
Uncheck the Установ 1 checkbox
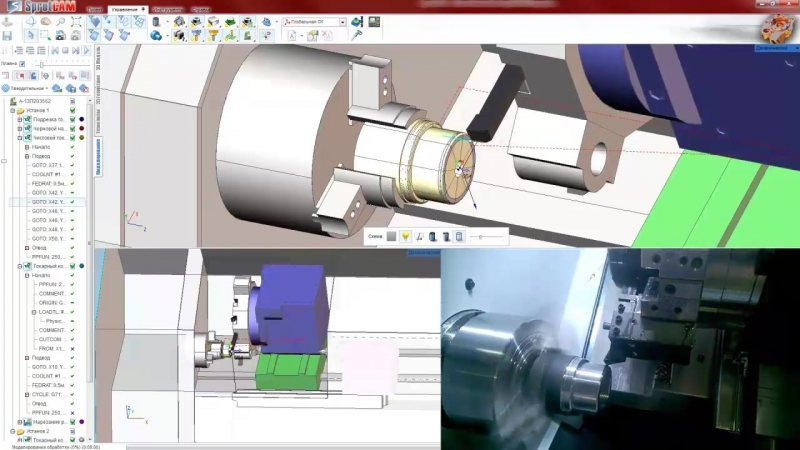(x=72, y=110)
